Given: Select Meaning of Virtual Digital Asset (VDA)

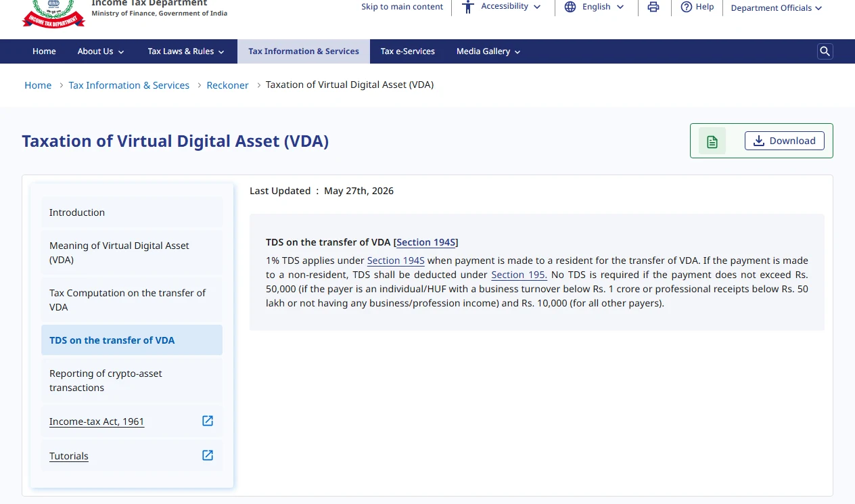Looking at the screenshot, I should pos(132,252).
